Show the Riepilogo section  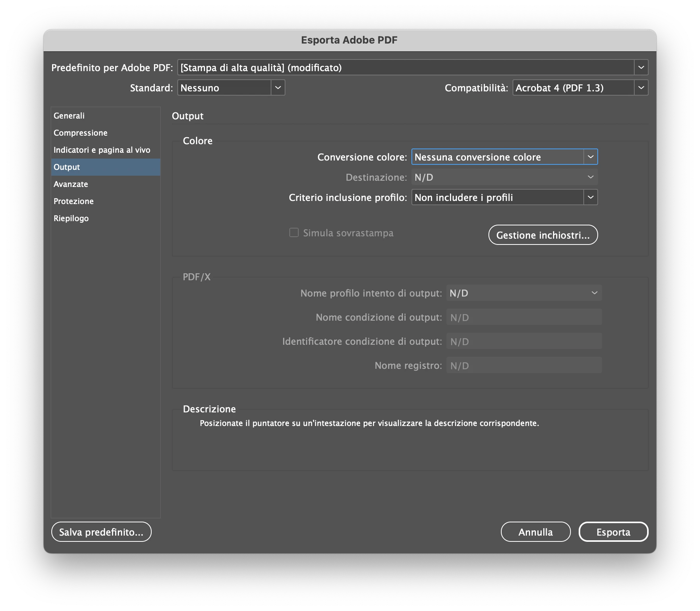pyautogui.click(x=106, y=218)
